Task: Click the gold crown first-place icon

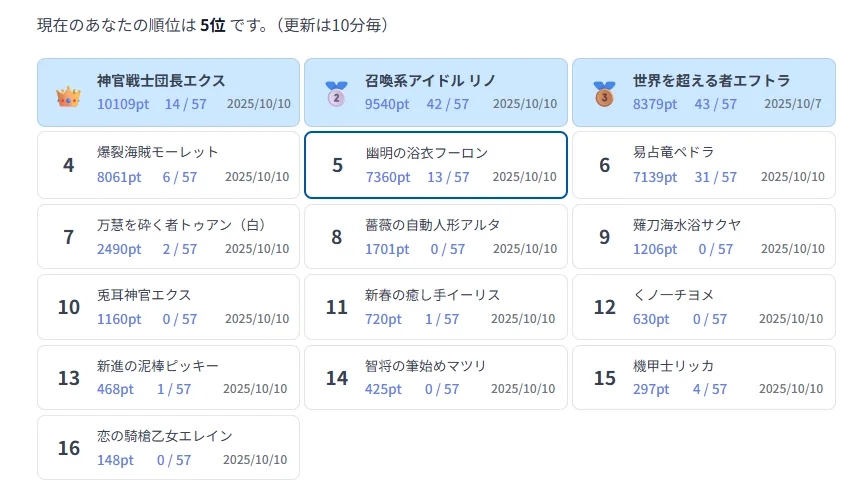Action: point(68,95)
